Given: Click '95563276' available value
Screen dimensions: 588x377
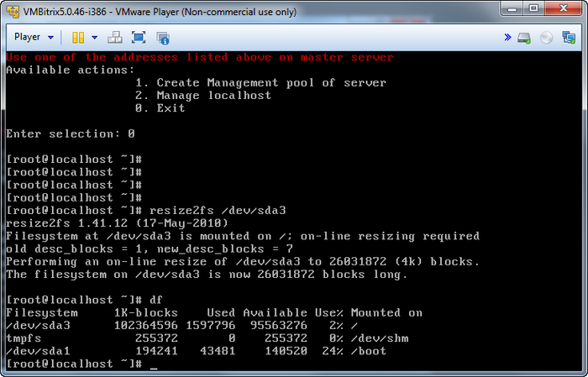Looking at the screenshot, I should click(279, 326).
